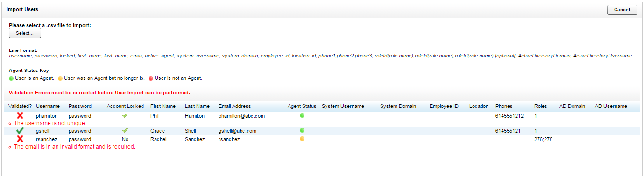
Task: Click green agent status dot for phamilton
Action: 302,115
